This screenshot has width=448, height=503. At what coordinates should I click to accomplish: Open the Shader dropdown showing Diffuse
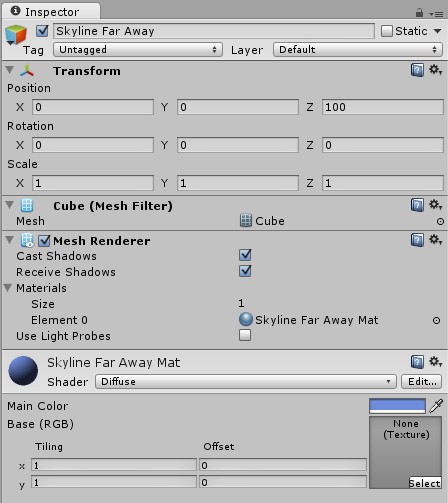click(x=246, y=381)
